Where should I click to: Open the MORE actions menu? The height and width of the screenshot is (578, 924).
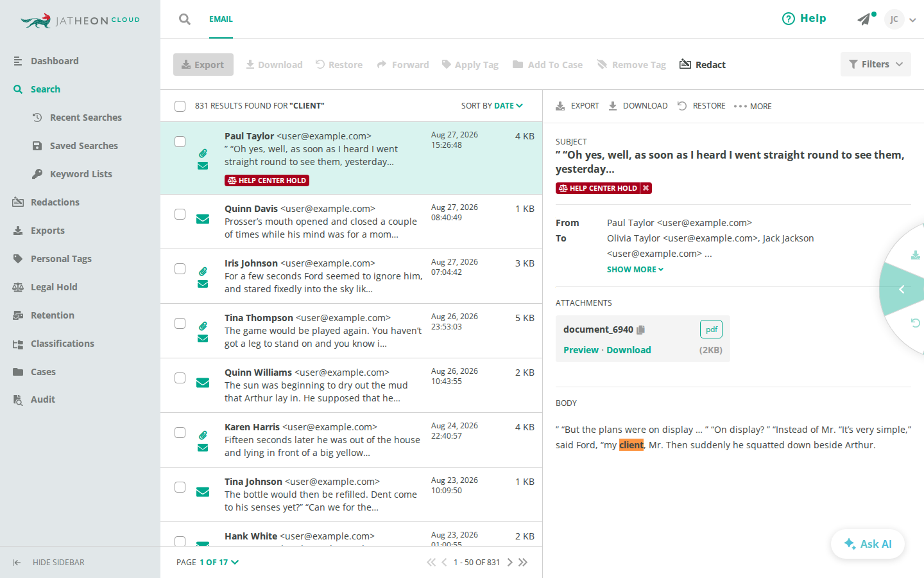[753, 107]
